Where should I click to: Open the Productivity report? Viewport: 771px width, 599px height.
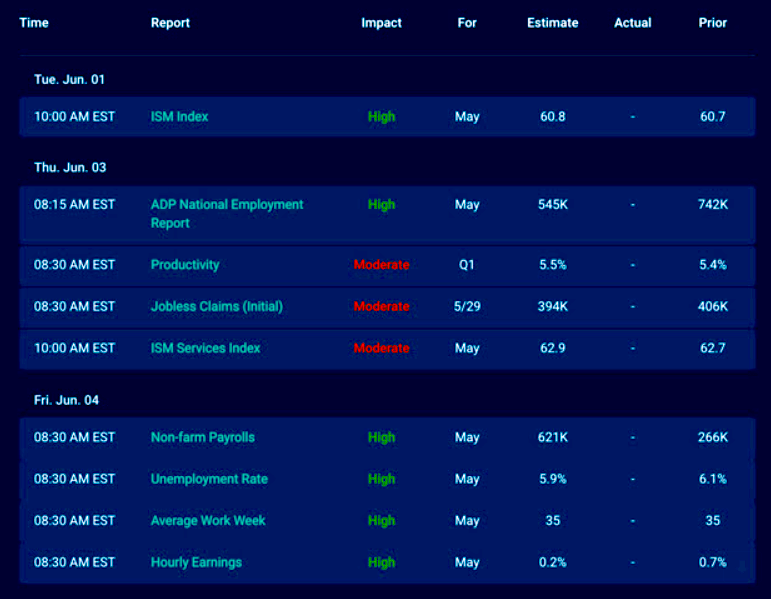pyautogui.click(x=185, y=265)
